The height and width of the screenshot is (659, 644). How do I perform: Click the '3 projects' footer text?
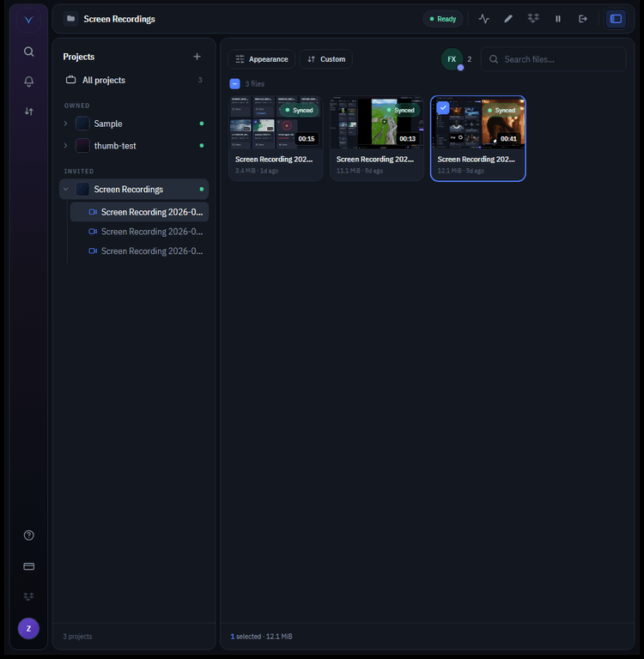tap(77, 637)
